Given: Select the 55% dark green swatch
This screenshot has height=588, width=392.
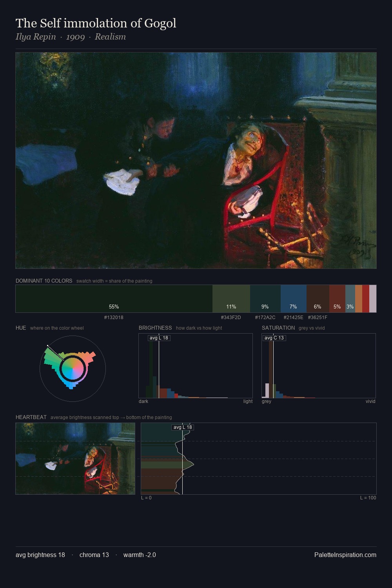Looking at the screenshot, I should point(114,299).
